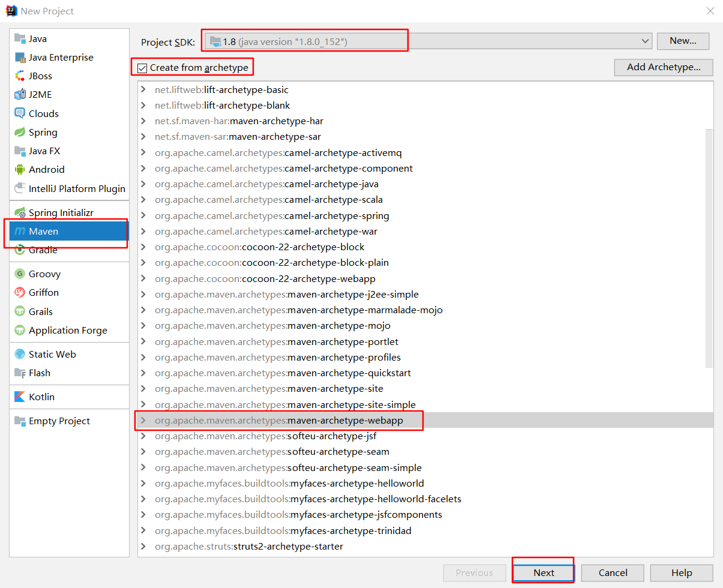Click the Add Archetype... button

click(664, 67)
